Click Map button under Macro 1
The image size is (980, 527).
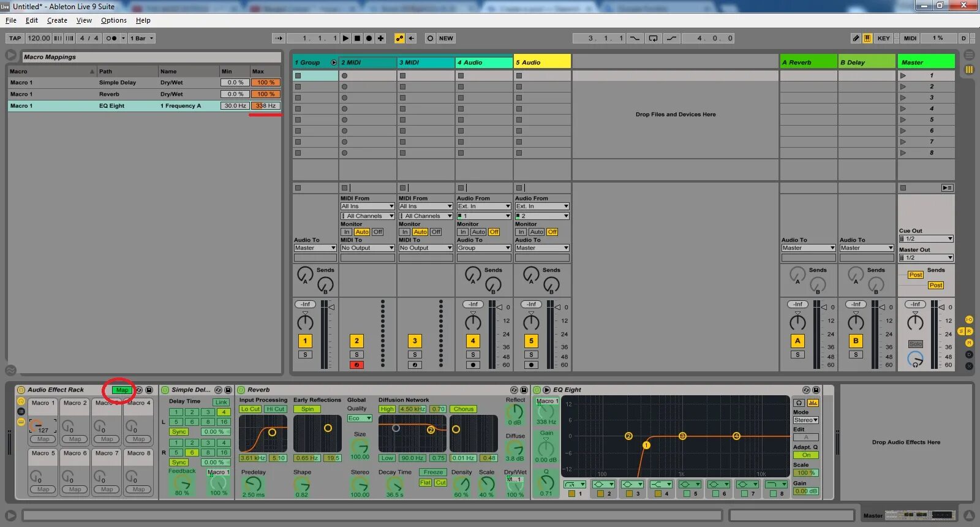click(x=43, y=439)
